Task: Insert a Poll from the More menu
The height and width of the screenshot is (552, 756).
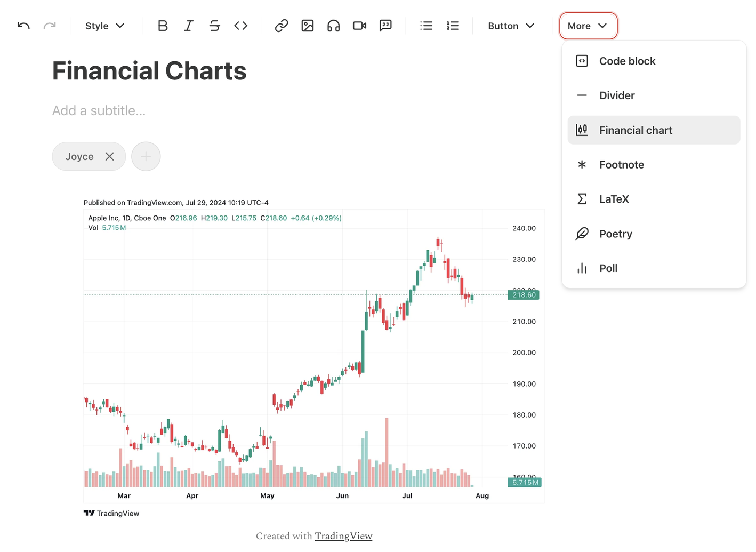Action: click(x=608, y=268)
